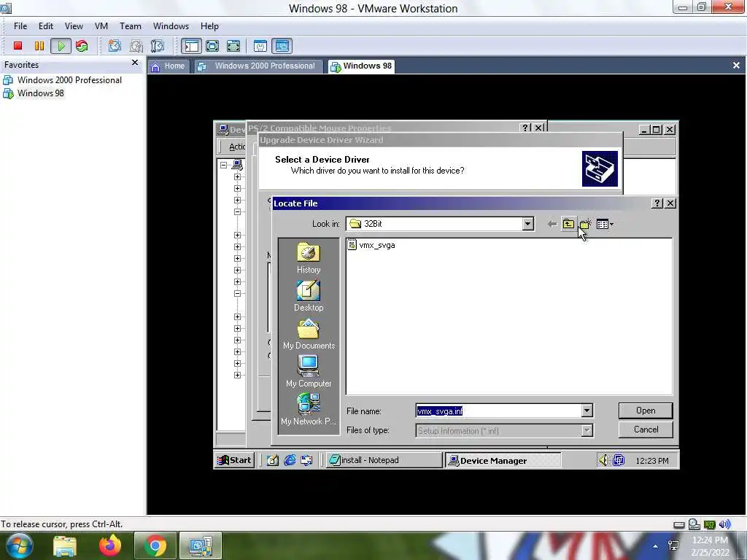The width and height of the screenshot is (747, 560).
Task: Launch Firefox from host taskbar
Action: coord(109,545)
